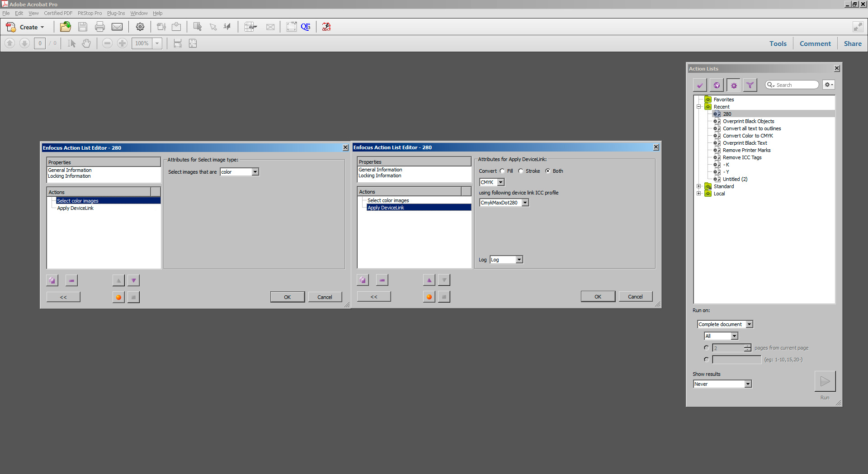This screenshot has height=474, width=868.
Task: Select the Overprint Black Objects action list
Action: (748, 121)
